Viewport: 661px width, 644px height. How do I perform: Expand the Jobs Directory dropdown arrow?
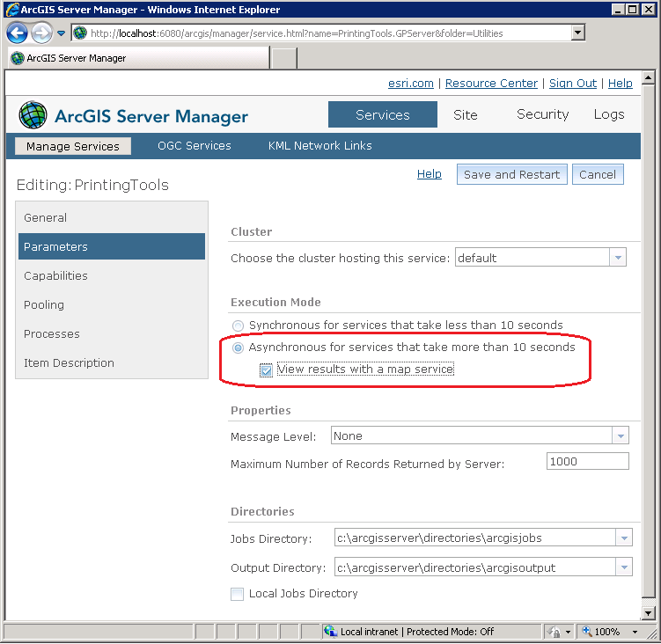click(x=624, y=538)
